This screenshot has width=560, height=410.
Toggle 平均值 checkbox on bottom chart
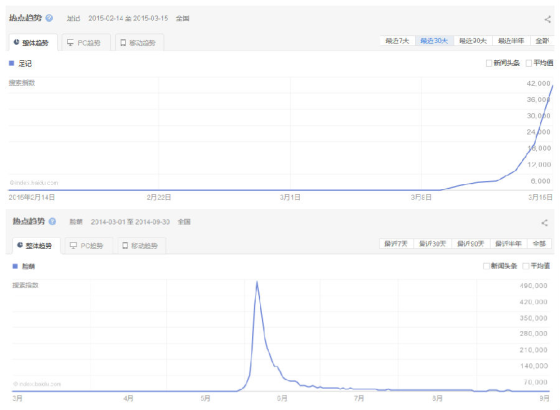point(525,266)
